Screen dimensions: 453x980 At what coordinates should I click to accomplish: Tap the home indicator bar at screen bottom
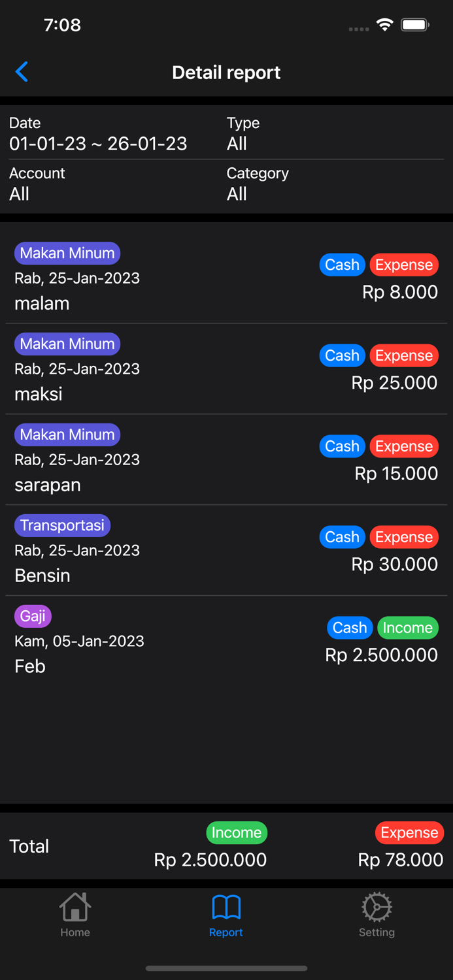coord(226,969)
